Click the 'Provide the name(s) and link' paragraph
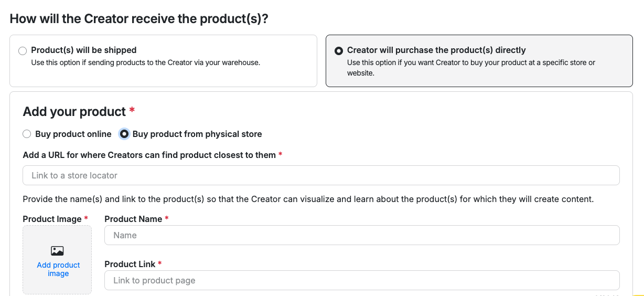 [308, 199]
